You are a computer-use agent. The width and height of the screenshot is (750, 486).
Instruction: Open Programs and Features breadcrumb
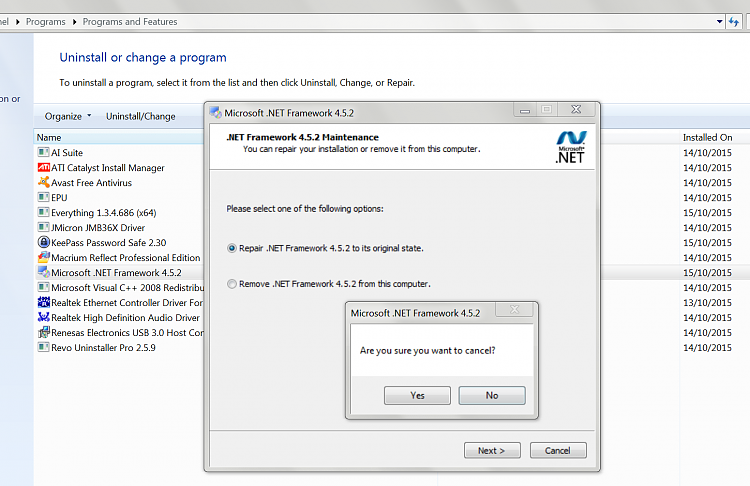(130, 22)
